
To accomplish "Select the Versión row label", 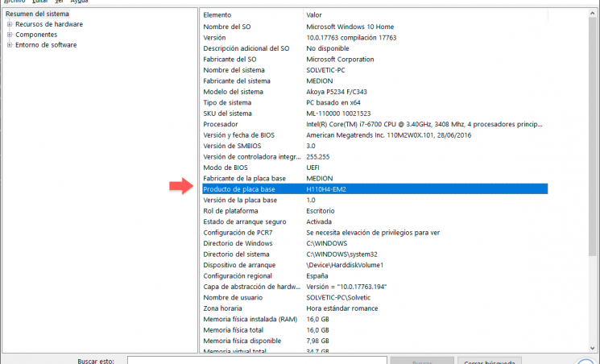I will point(214,38).
